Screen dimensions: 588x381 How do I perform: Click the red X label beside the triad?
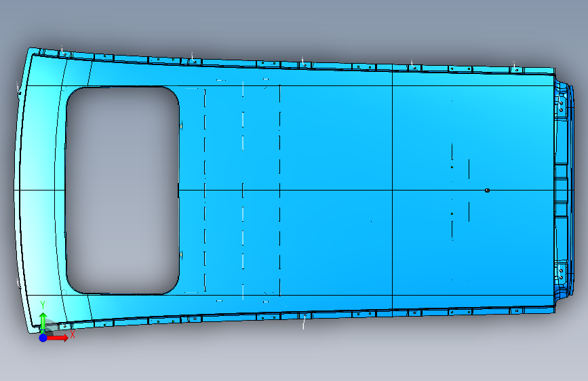[x=73, y=334]
